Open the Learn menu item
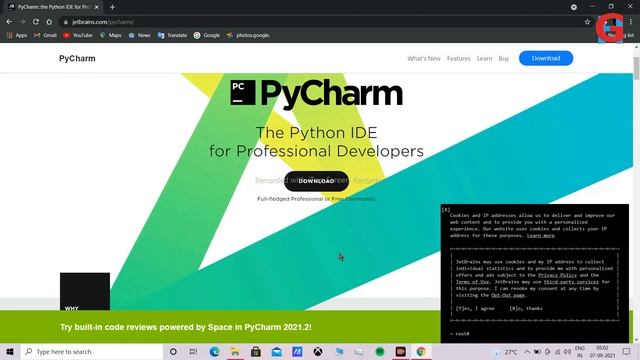Viewport: 640px width, 360px height. pyautogui.click(x=484, y=58)
